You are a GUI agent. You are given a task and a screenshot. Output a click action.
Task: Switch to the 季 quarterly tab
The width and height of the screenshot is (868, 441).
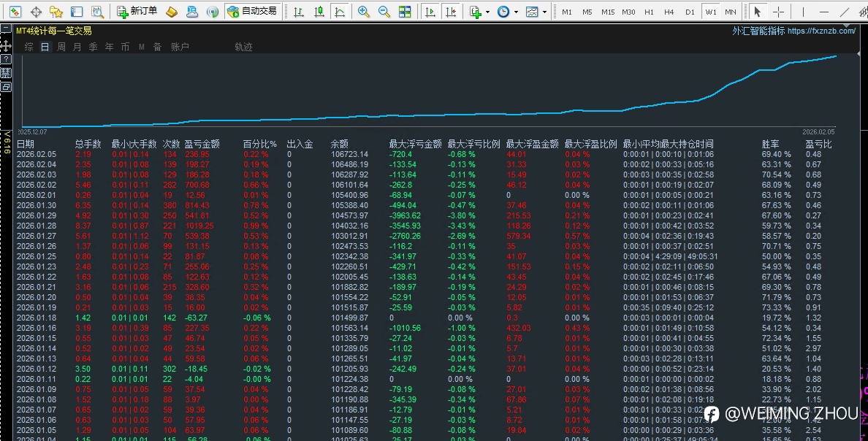click(93, 47)
